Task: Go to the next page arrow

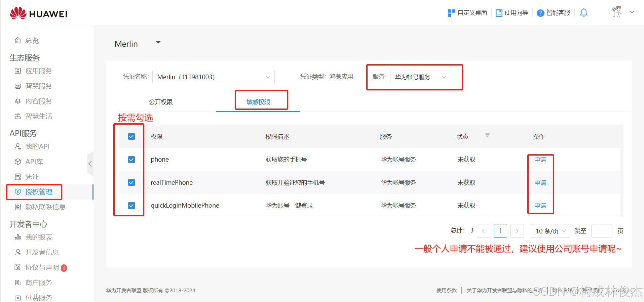Action: tap(517, 231)
